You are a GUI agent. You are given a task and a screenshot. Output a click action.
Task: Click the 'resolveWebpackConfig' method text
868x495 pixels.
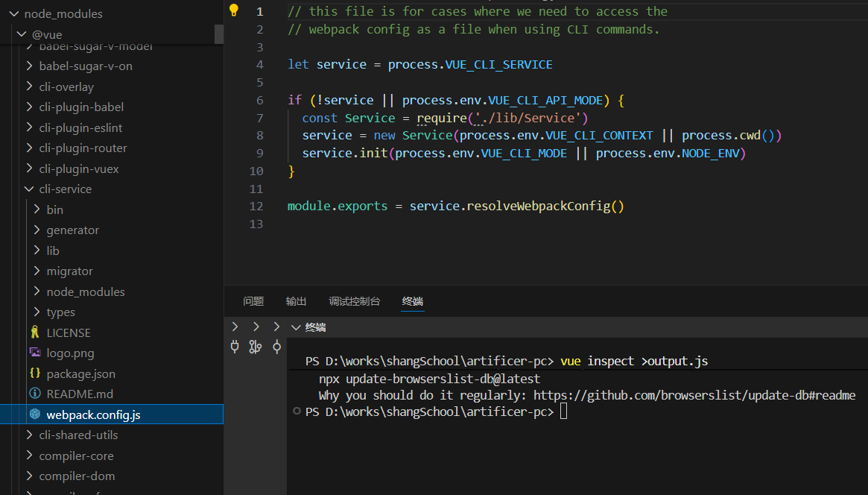click(x=539, y=206)
